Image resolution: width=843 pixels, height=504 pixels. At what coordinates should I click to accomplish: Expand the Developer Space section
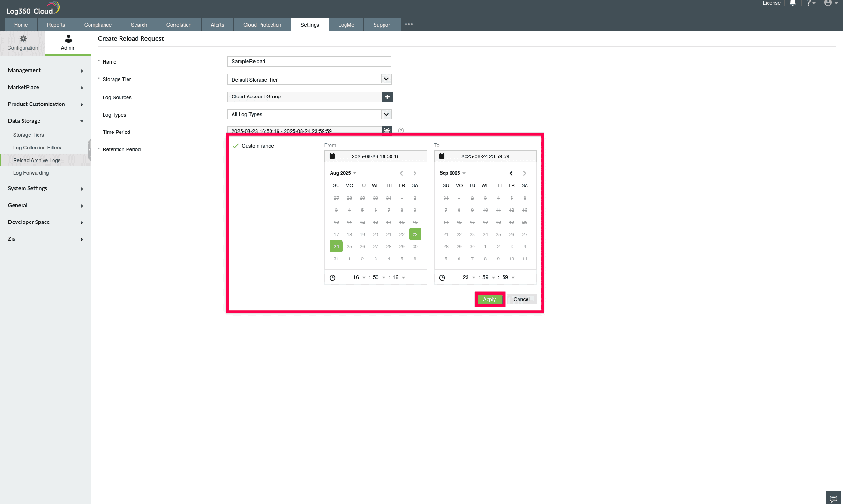tap(45, 222)
